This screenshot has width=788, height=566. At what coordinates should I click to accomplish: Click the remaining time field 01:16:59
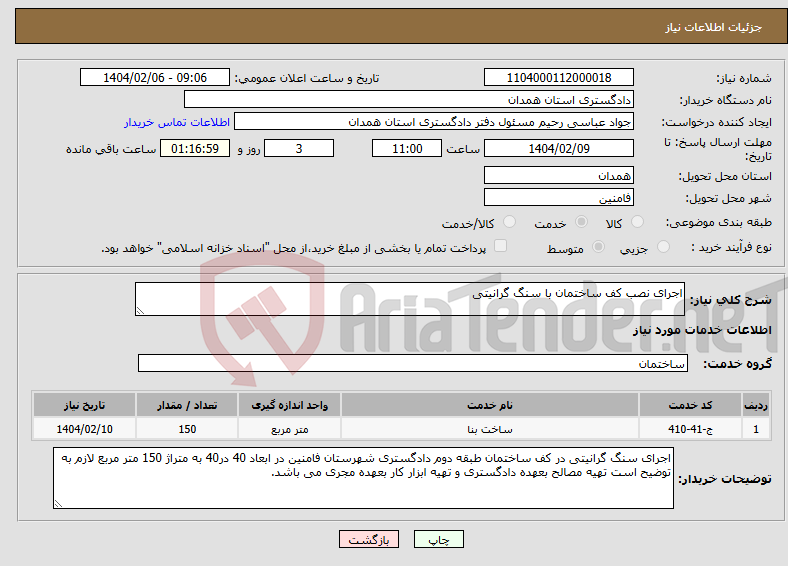195,148
